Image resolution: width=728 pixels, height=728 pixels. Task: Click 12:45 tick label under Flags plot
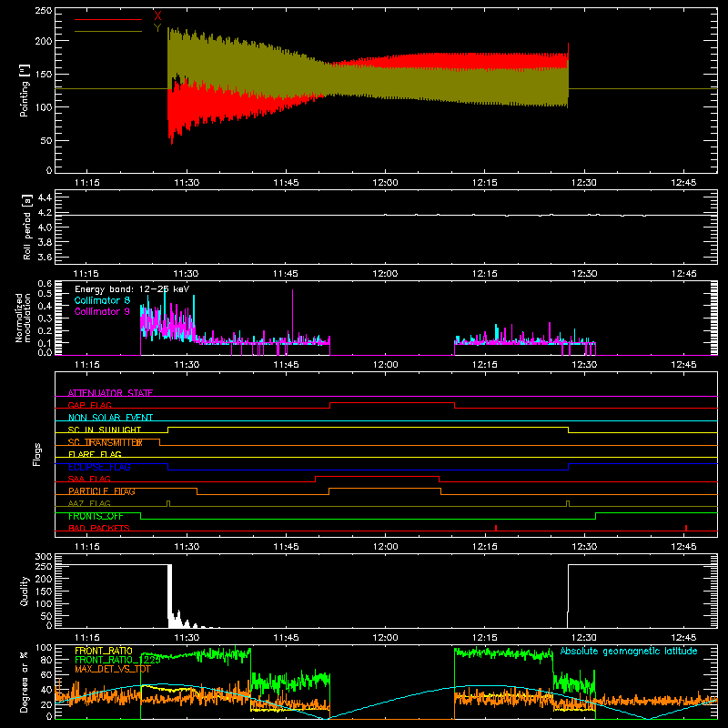(684, 547)
